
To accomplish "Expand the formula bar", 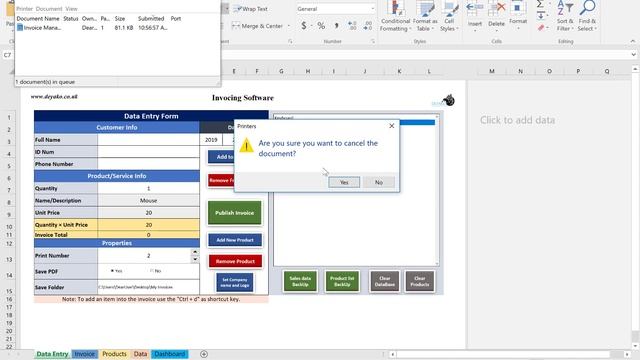I will coord(633,55).
